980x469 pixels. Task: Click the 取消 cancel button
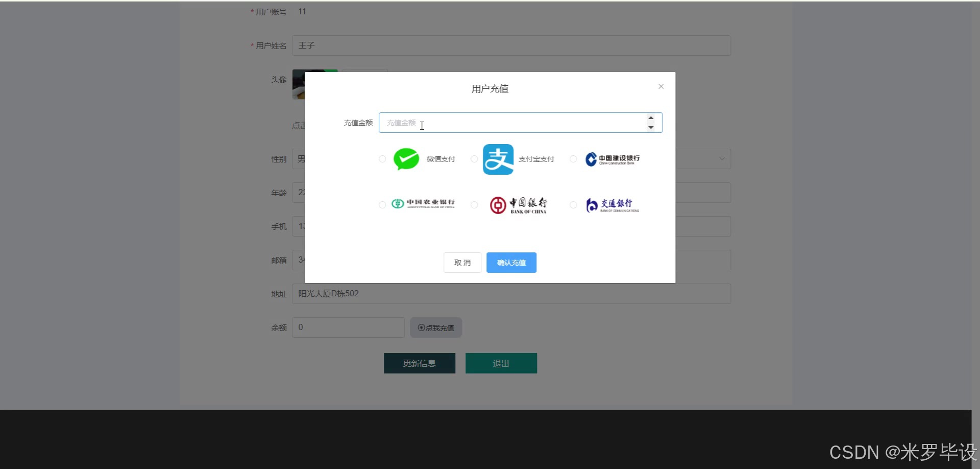[462, 262]
